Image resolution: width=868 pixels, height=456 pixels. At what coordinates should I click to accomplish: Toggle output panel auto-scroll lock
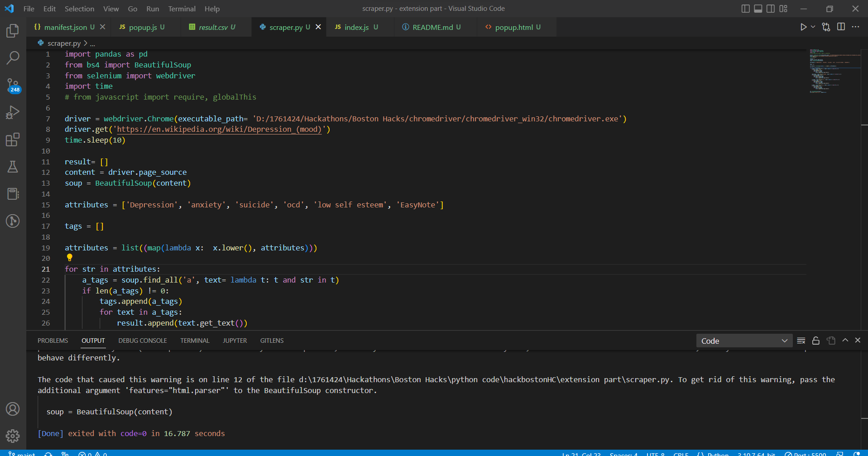tap(815, 341)
